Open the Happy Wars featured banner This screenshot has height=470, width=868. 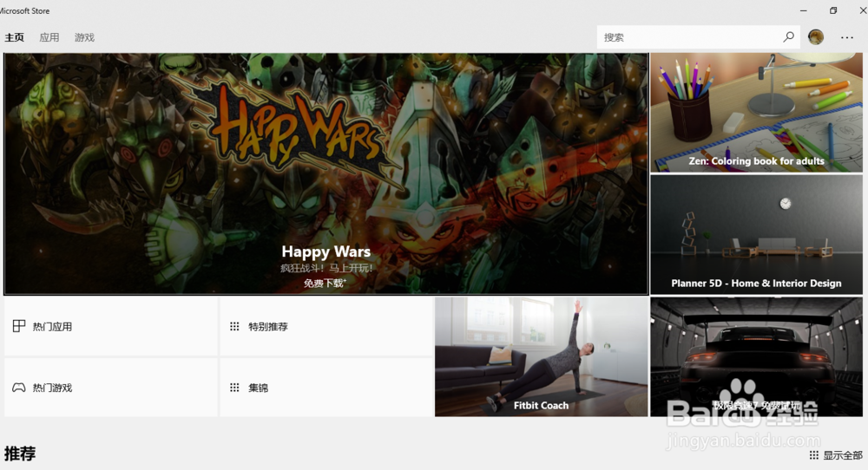point(326,173)
